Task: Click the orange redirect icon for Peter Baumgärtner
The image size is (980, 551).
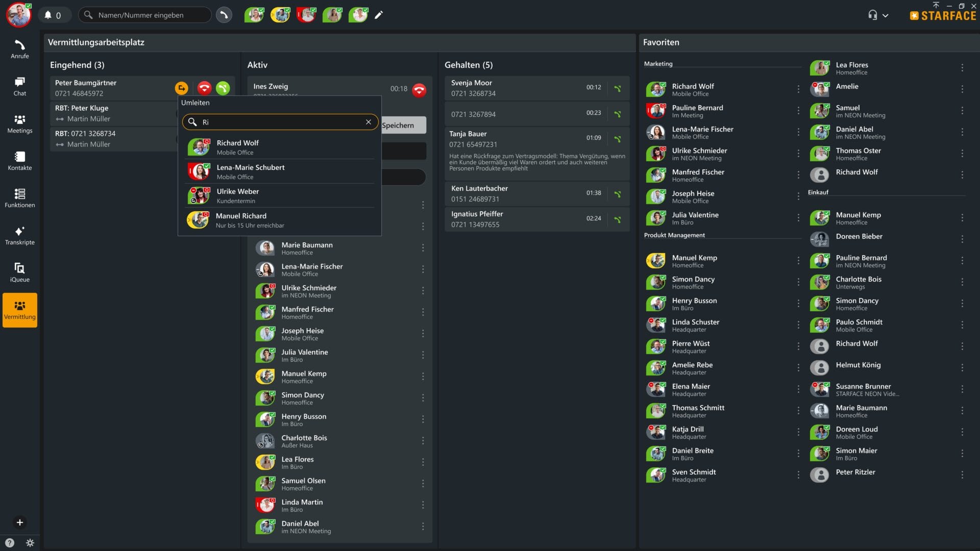Action: click(181, 88)
